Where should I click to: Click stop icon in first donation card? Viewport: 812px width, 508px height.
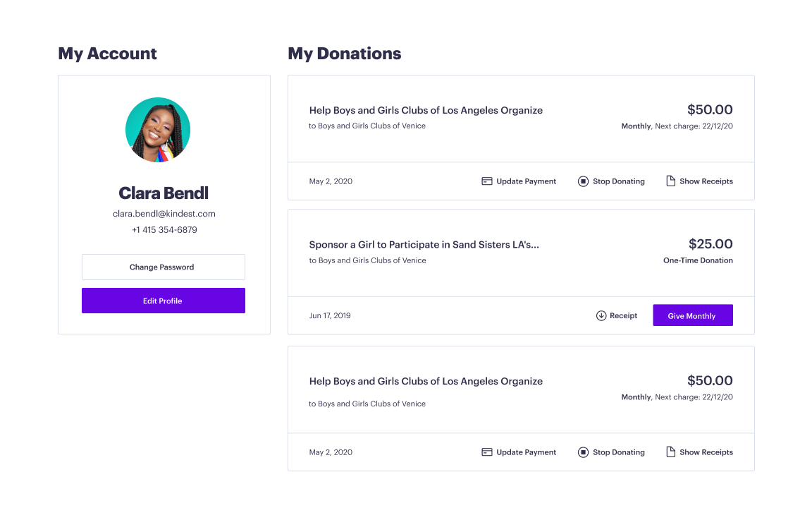[583, 181]
